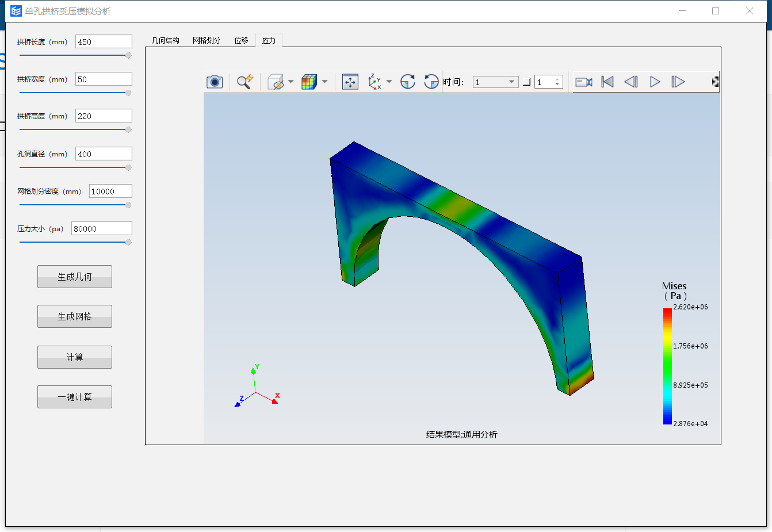Step forward one frame
This screenshot has height=532, width=772.
coord(678,82)
